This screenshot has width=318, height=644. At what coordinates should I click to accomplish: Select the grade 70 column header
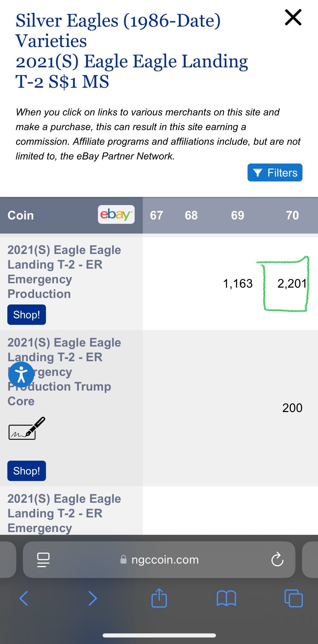pyautogui.click(x=292, y=215)
